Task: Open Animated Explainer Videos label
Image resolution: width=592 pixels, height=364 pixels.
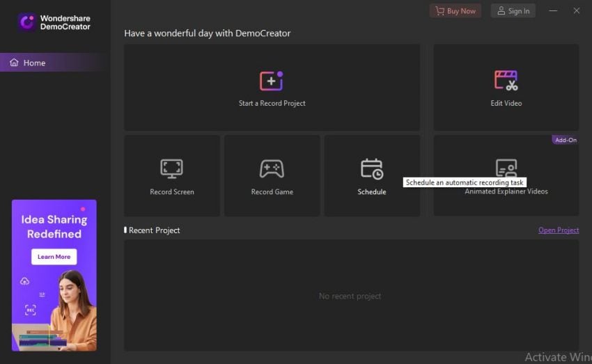Action: 506,191
